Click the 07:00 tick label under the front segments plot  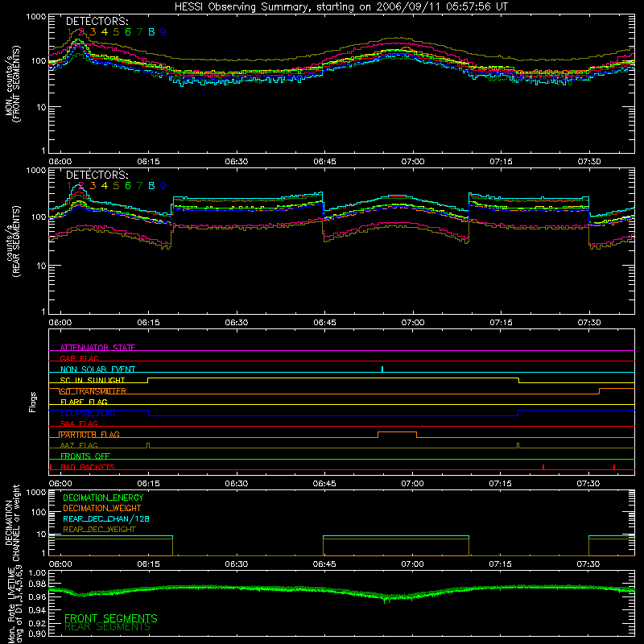click(413, 162)
